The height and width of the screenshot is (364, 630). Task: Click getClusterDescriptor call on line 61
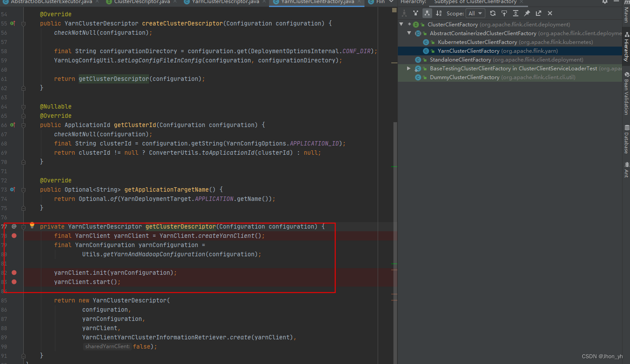(114, 79)
